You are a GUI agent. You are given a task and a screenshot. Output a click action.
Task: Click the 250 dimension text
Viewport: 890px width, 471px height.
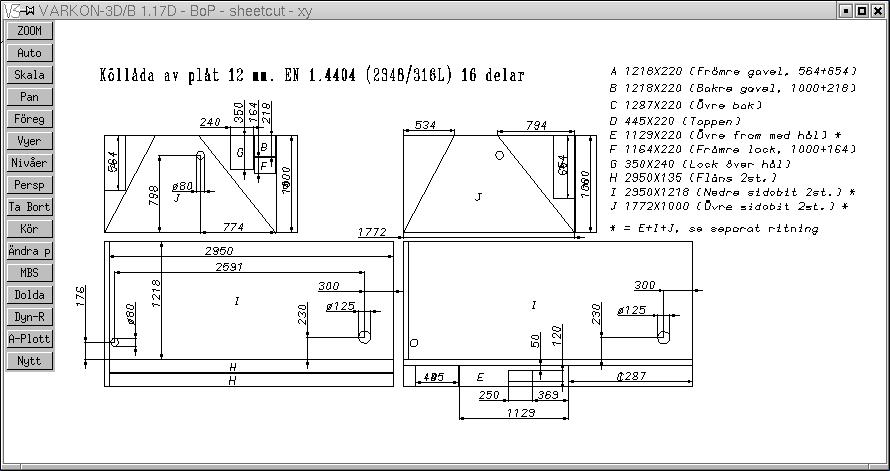(490, 396)
